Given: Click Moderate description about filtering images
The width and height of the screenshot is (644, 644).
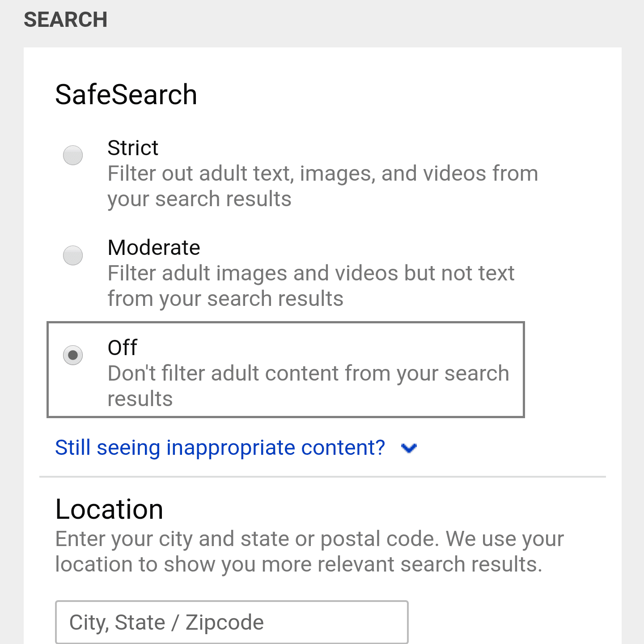Looking at the screenshot, I should (x=311, y=273).
